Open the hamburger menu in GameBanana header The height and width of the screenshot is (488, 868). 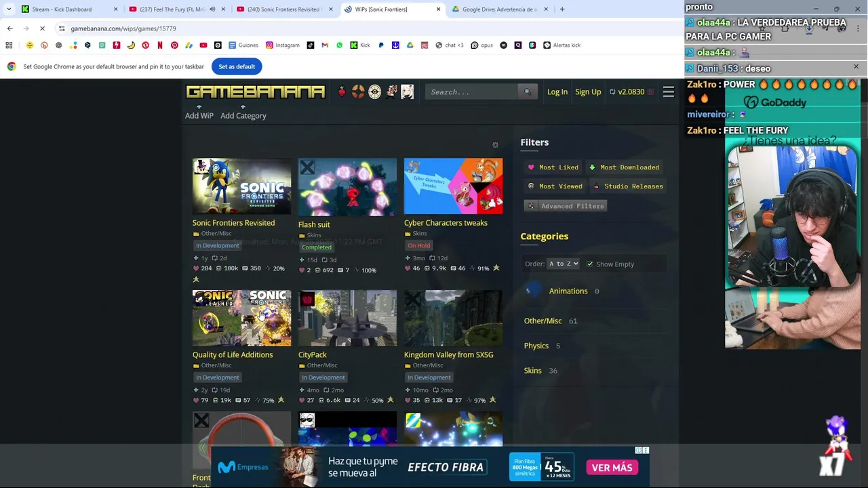[669, 91]
